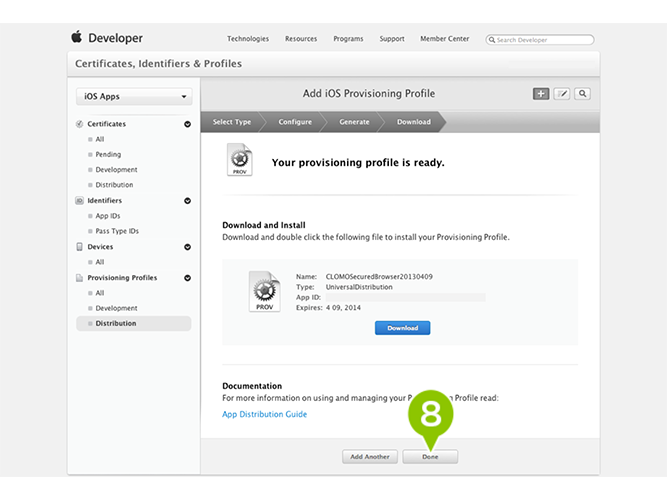This screenshot has height=500, width=667.
Task: Click the Developer title text
Action: coord(115,38)
